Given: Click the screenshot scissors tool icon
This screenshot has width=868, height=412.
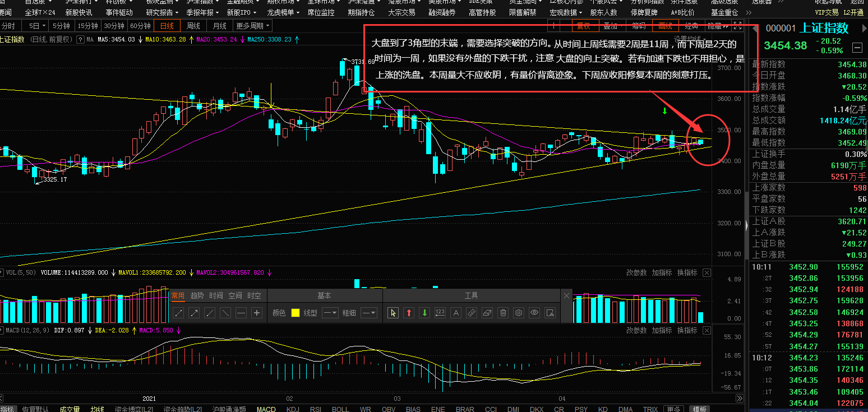Looking at the screenshot, I should pos(550,313).
